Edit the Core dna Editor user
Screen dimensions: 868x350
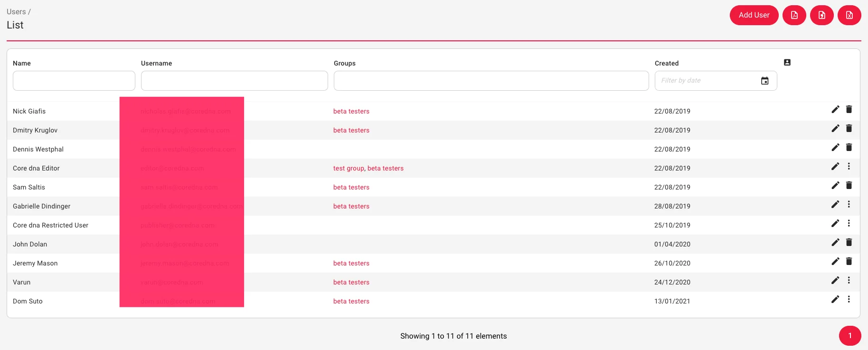click(x=836, y=166)
